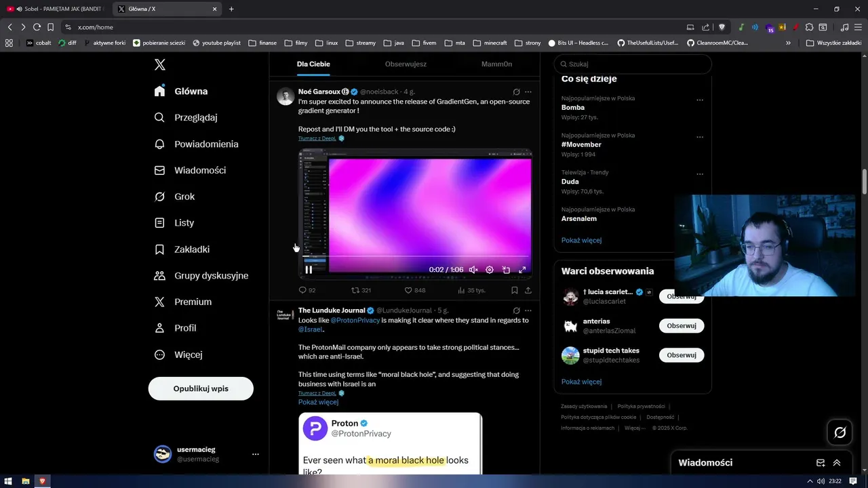The width and height of the screenshot is (868, 488).
Task: Open Wiadomości messages in sidebar
Action: click(190, 170)
